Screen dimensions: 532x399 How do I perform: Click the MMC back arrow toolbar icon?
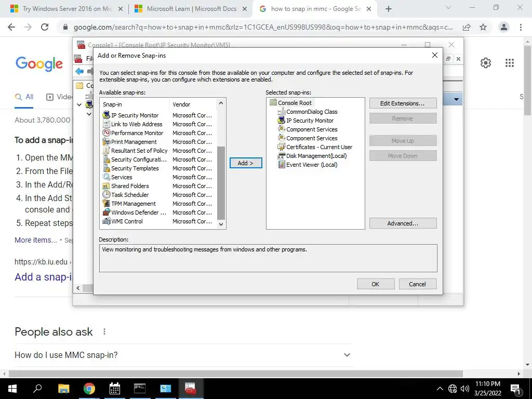[x=79, y=71]
